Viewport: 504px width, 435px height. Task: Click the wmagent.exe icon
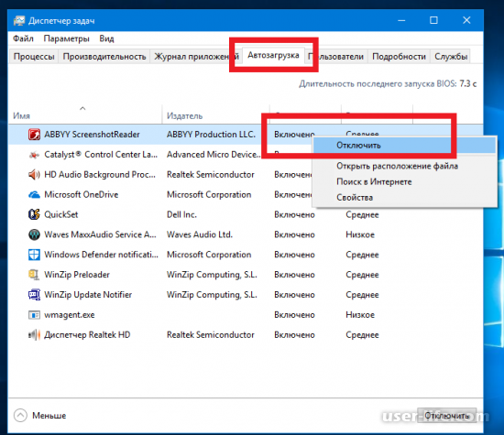(x=34, y=315)
